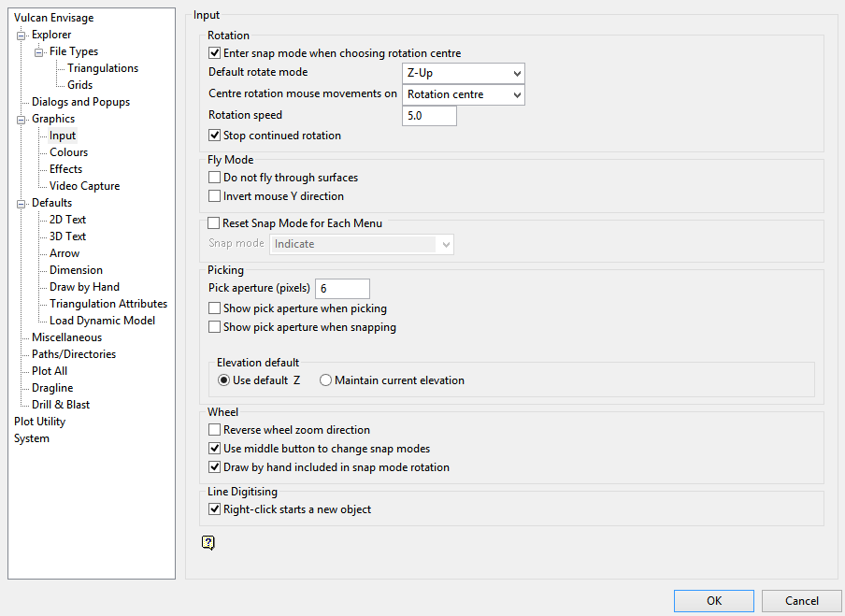Open Video Capture settings page
Viewport: 845px width, 616px height.
(84, 186)
